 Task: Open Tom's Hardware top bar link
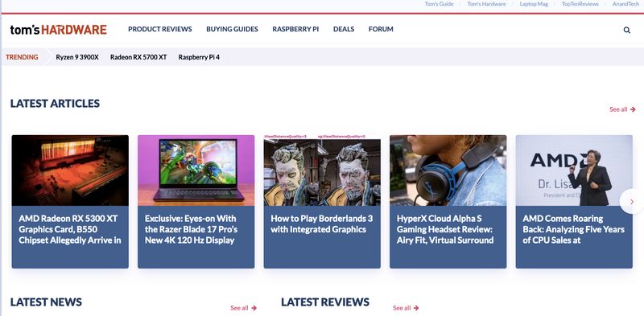[486, 4]
